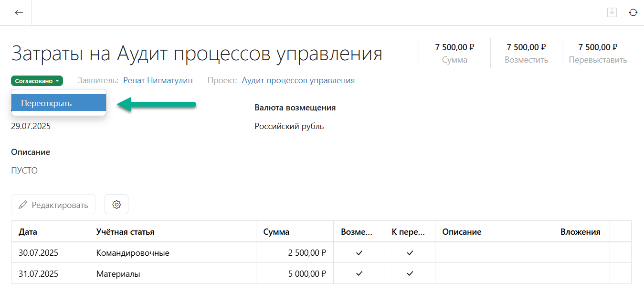
Task: Click the 5 000,00 ₽ amount cell
Action: point(295,273)
